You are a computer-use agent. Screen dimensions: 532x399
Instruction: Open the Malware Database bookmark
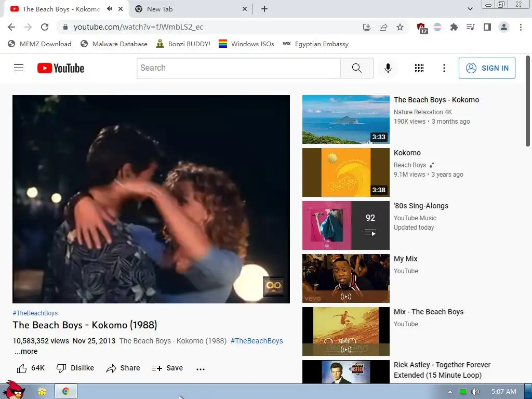point(114,44)
